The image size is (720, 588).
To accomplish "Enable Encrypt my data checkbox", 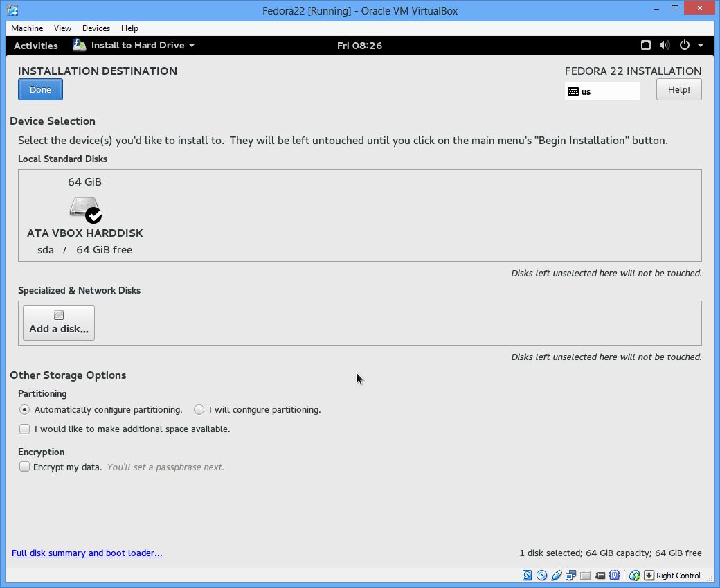I will click(x=24, y=467).
